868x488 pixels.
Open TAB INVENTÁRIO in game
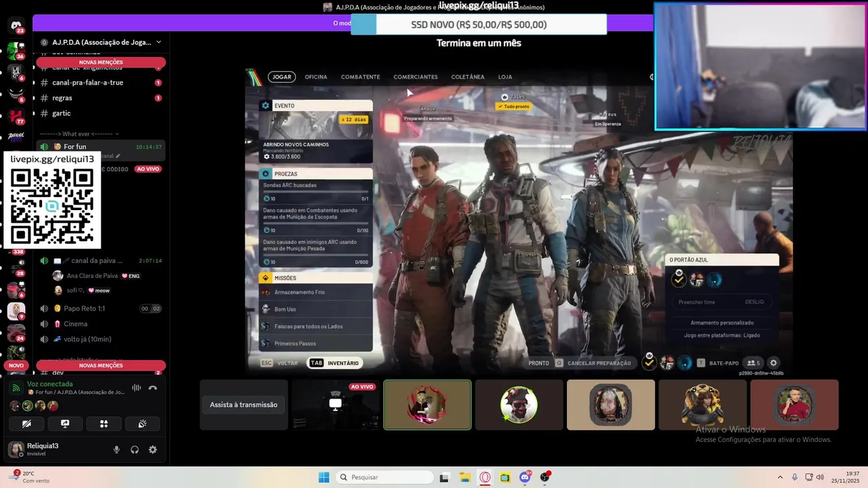pos(334,363)
